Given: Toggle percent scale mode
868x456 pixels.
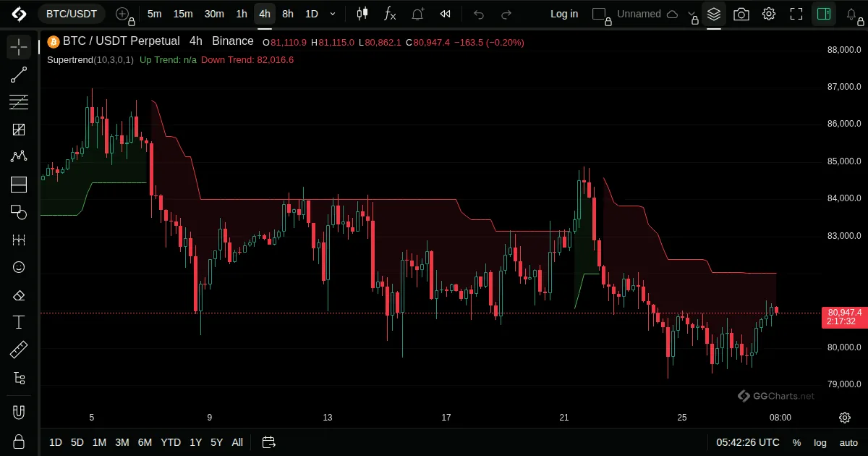Looking at the screenshot, I should click(796, 442).
